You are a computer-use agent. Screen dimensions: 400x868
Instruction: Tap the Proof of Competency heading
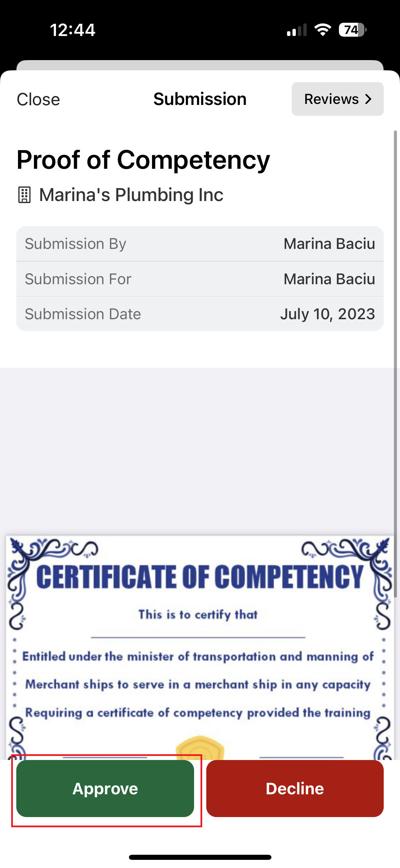143,160
